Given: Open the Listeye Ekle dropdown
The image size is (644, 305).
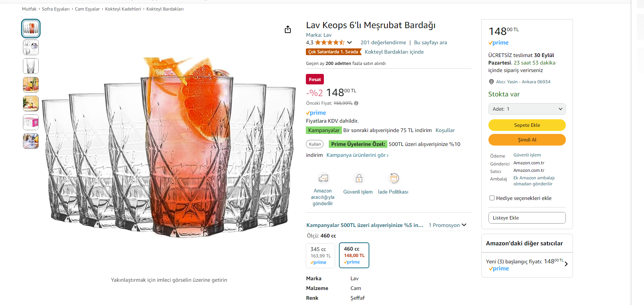Looking at the screenshot, I should pyautogui.click(x=527, y=218).
